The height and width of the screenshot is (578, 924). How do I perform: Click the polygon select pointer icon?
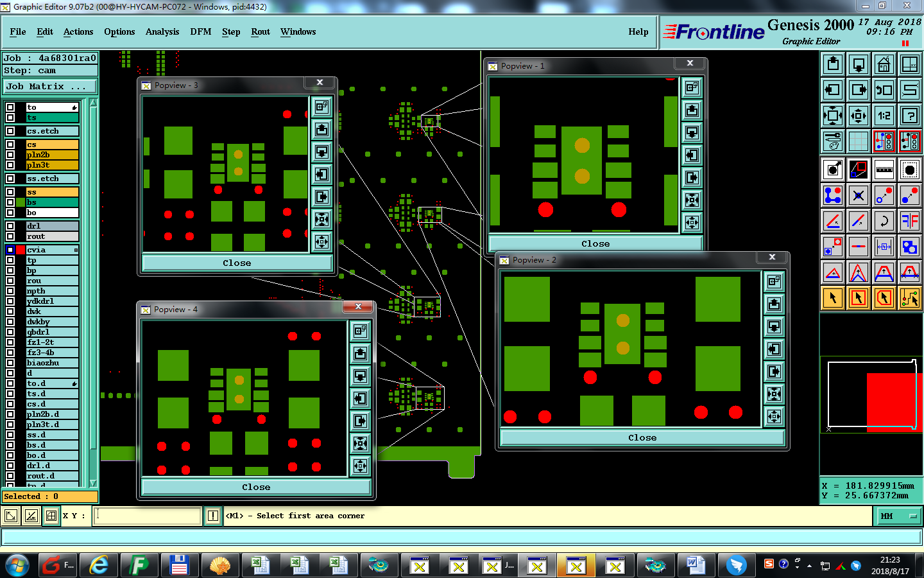(884, 298)
